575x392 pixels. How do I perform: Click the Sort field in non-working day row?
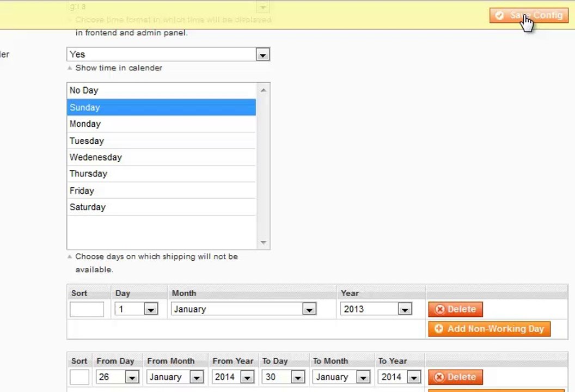(x=87, y=309)
